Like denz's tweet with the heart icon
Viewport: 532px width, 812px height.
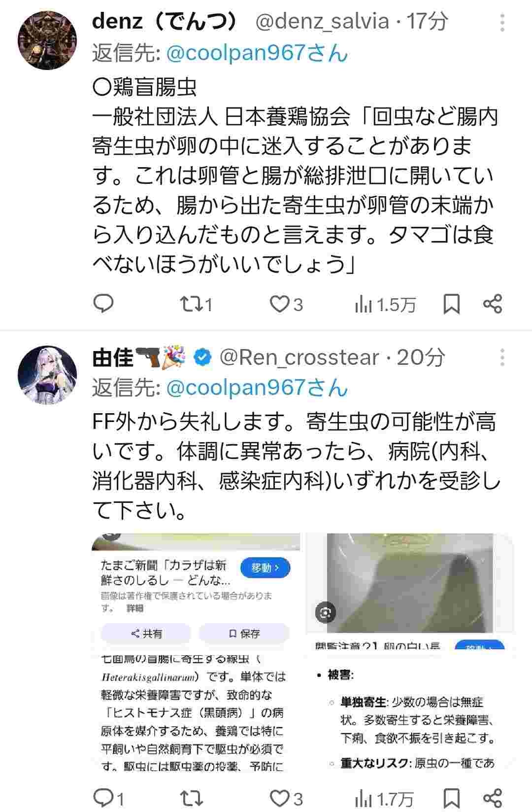(x=286, y=304)
